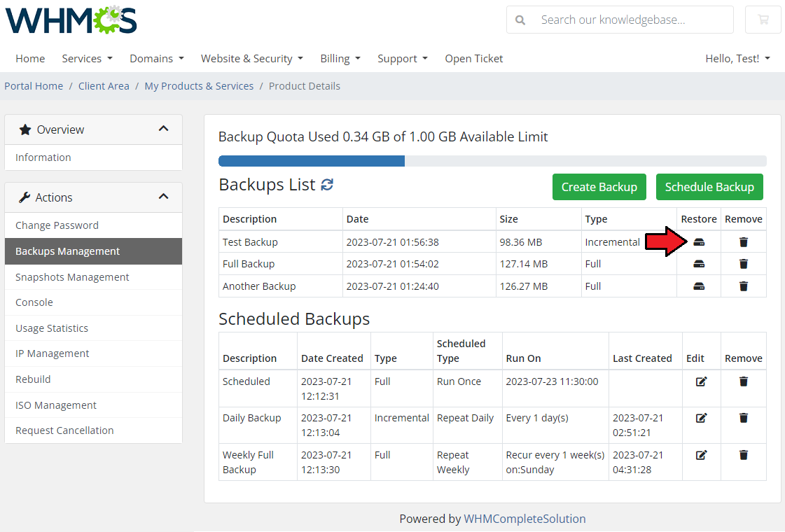Edit the Weekly Full Backup schedule
785x532 pixels.
point(702,455)
